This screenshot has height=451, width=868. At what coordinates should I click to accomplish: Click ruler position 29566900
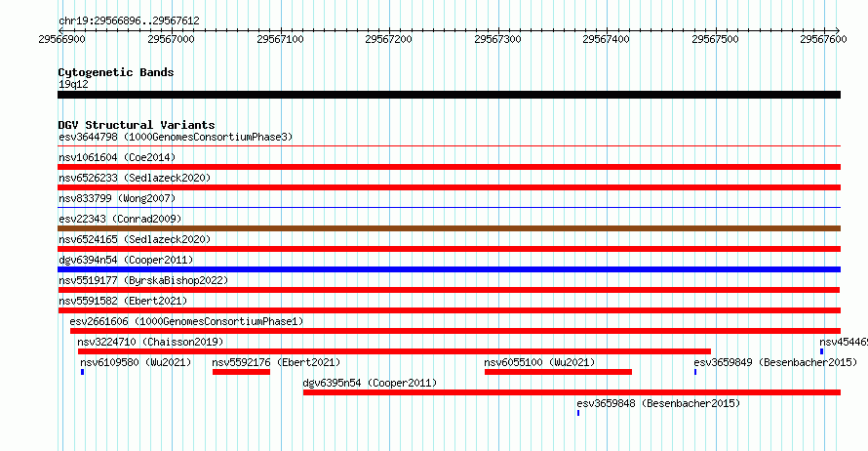62,39
